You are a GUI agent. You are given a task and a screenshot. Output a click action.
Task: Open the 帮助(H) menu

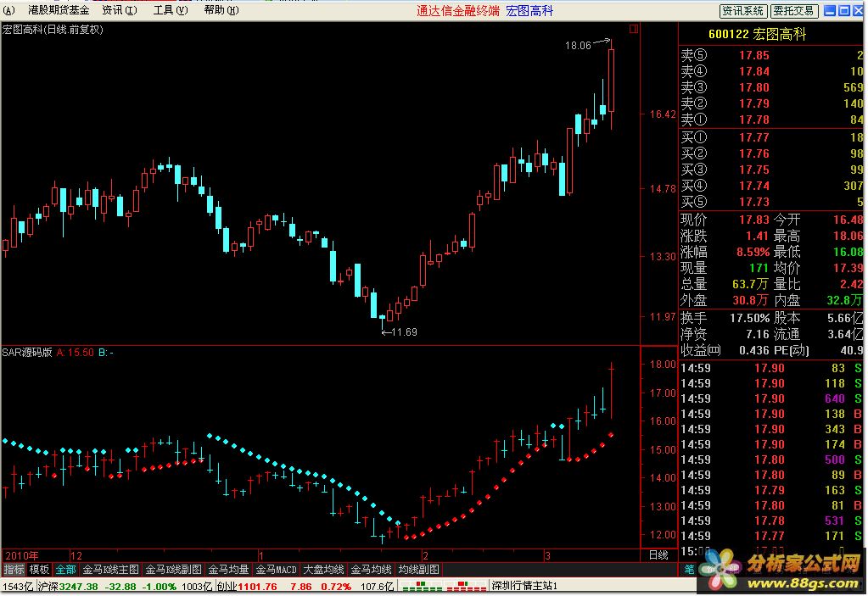tap(221, 10)
